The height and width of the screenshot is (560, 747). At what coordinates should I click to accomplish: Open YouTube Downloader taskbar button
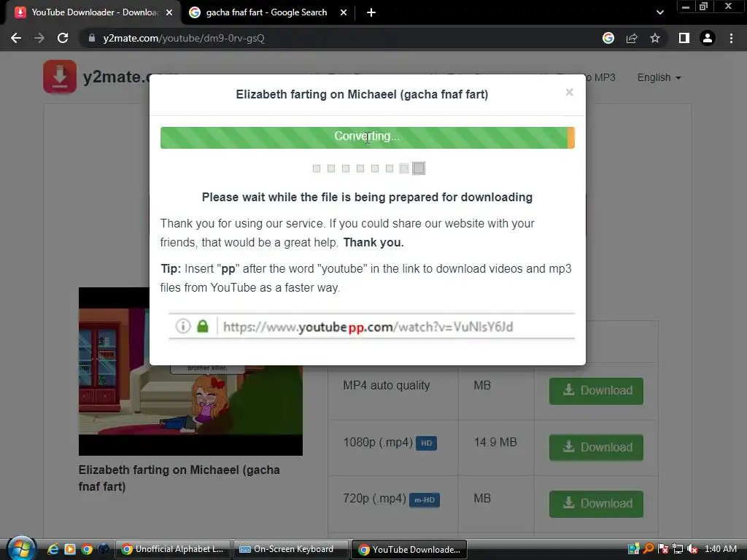pos(409,549)
